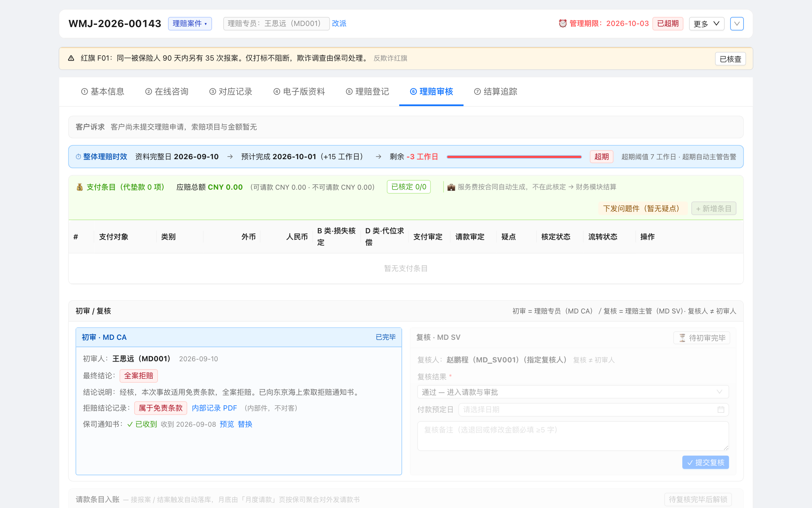
Task: Click the green check icon beside 已收到
Action: point(130,424)
